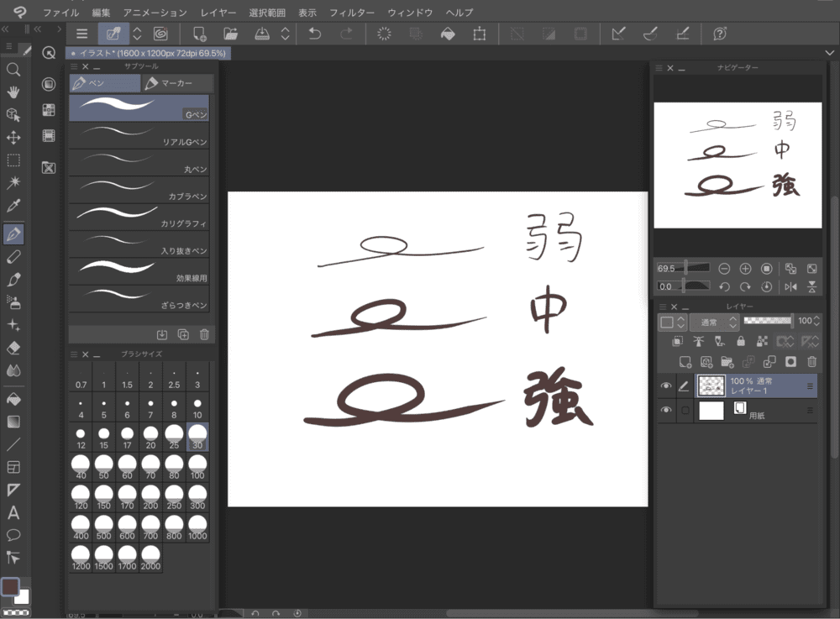
Task: Click Navigator zoom in plus icon
Action: tap(745, 269)
